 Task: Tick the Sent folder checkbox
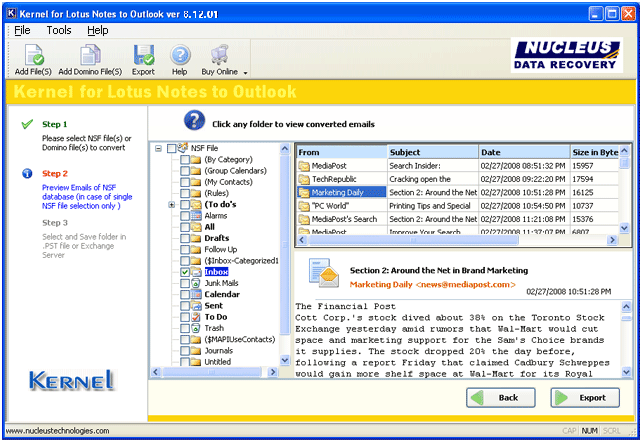point(185,306)
